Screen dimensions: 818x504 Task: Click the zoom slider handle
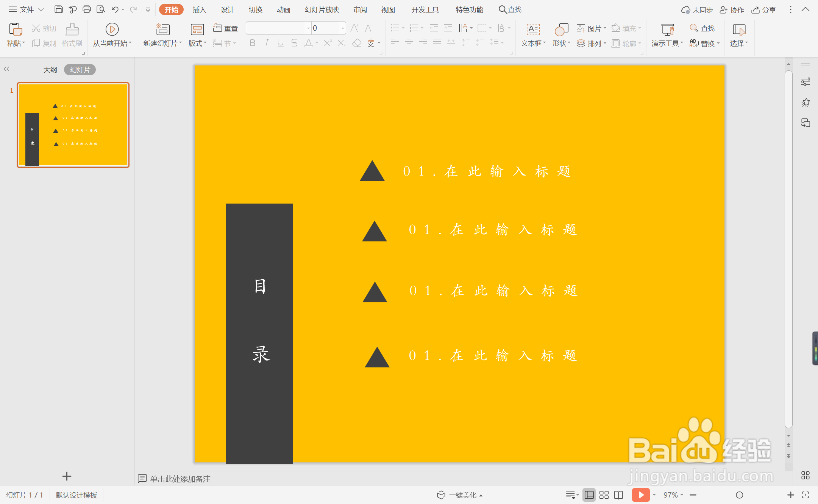click(x=739, y=495)
